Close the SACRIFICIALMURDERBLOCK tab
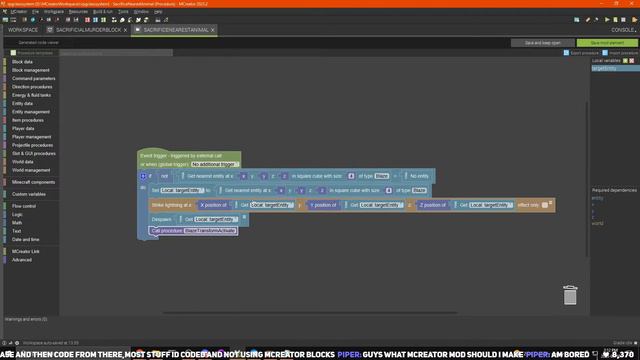Viewport: 640px width, 360px height. coord(125,30)
